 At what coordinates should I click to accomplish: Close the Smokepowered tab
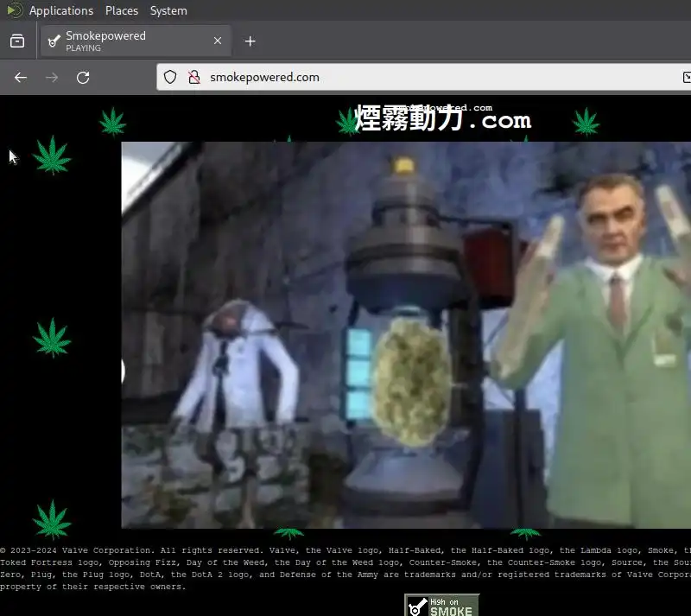tap(218, 41)
